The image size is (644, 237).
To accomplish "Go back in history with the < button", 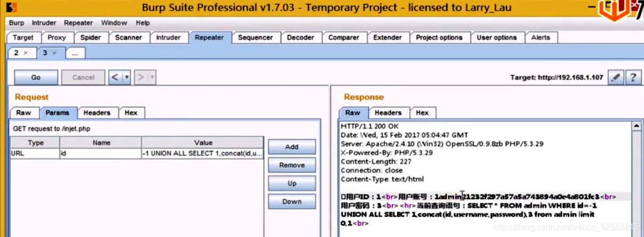I will click(115, 77).
